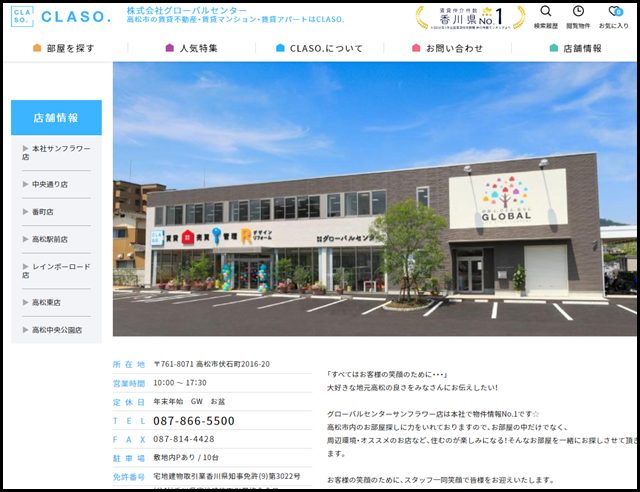This screenshot has width=640, height=492.
Task: Click the license number text 第3022号
Action: [x=280, y=476]
